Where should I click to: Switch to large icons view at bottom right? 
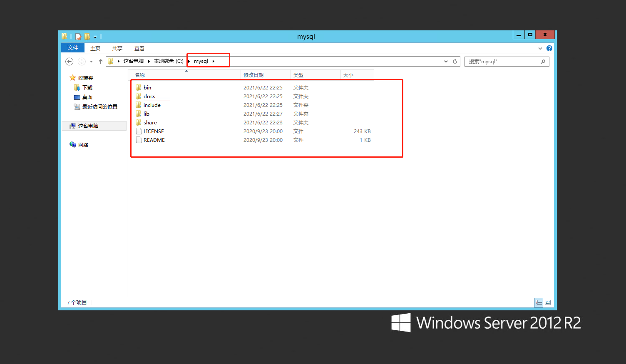tap(548, 302)
